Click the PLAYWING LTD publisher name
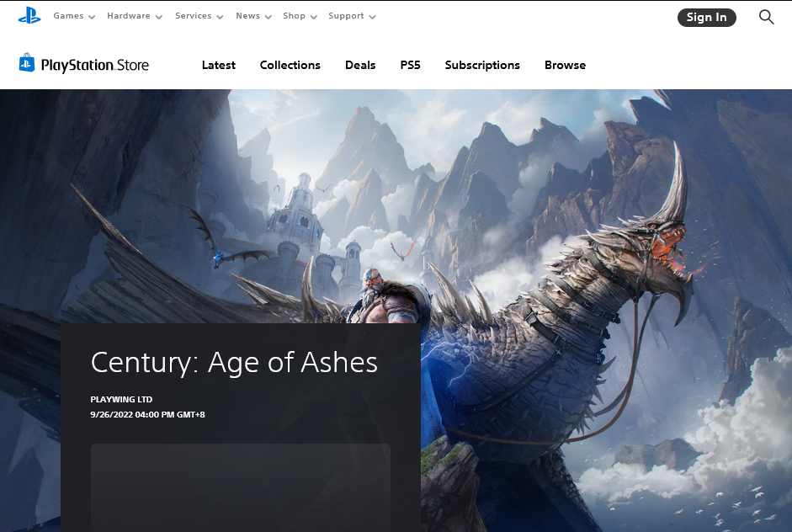 [121, 399]
